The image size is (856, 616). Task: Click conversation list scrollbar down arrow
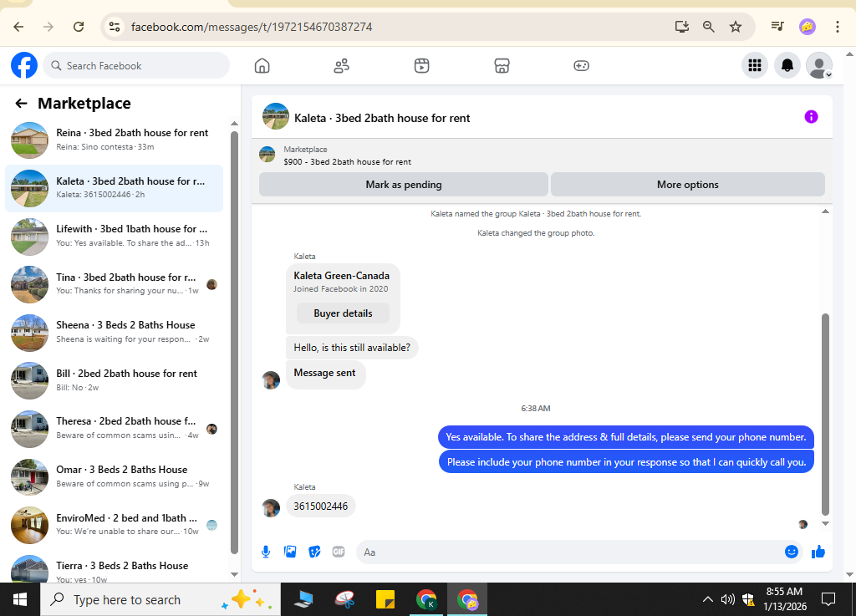pos(234,574)
